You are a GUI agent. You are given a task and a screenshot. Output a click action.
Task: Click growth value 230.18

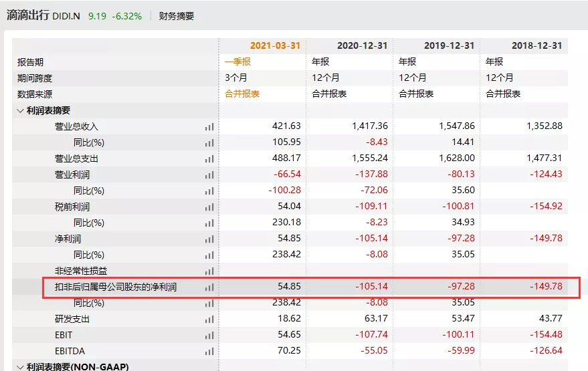[x=286, y=222]
